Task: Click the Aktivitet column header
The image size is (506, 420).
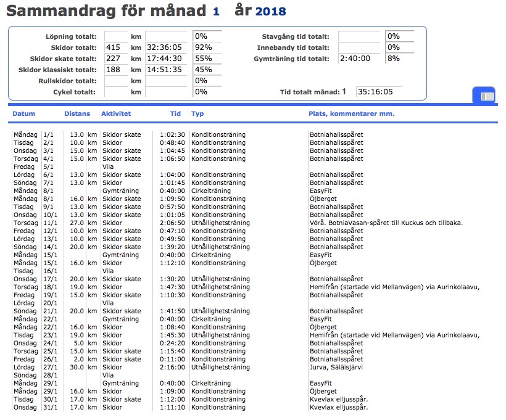Action: tap(115, 114)
